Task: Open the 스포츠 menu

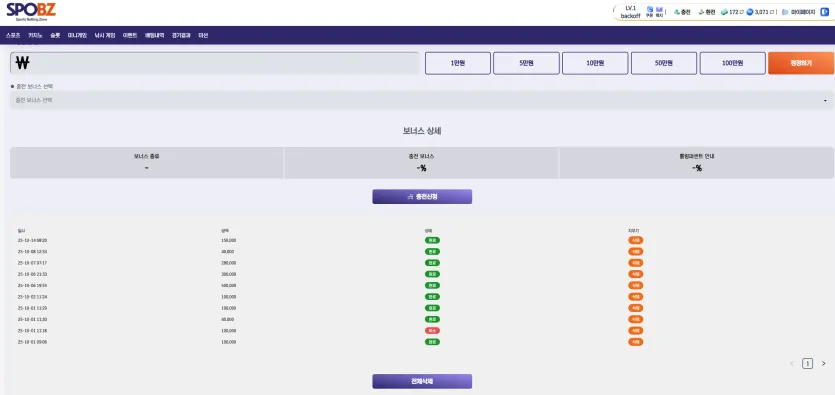Action: pos(13,36)
